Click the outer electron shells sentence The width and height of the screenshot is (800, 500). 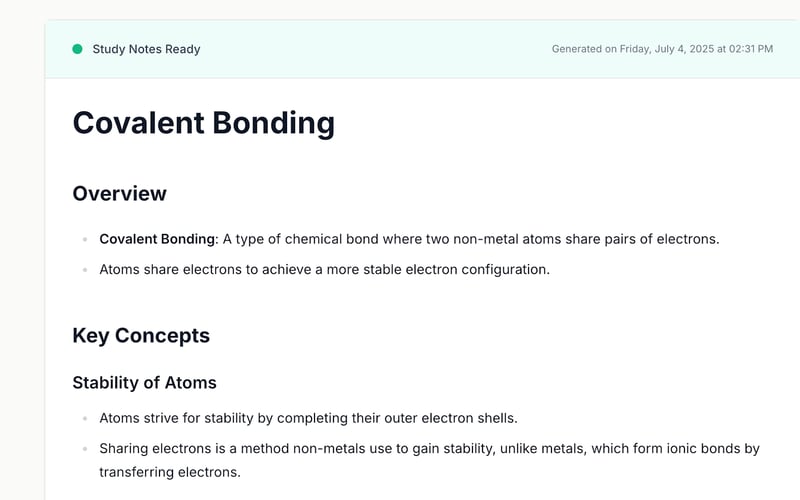(308, 417)
